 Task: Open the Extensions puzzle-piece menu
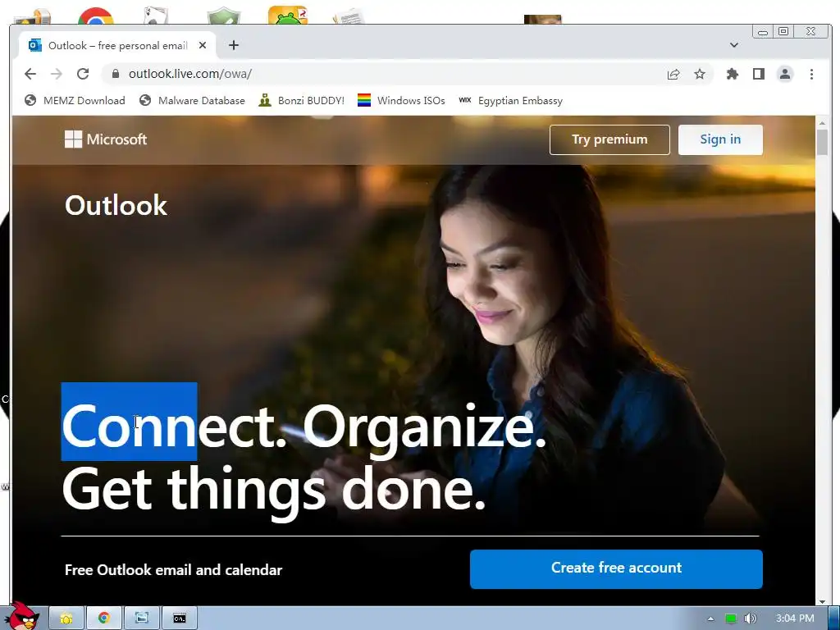733,74
